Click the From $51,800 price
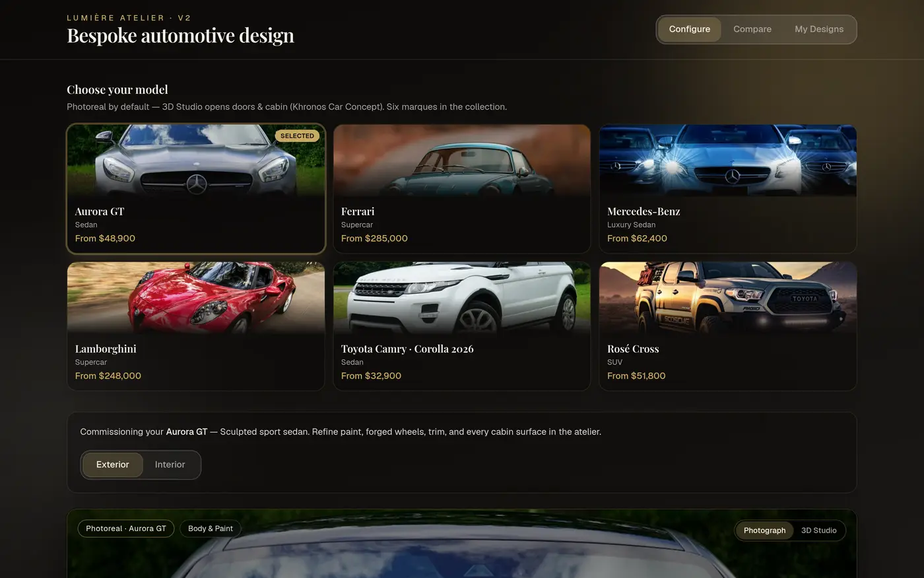Viewport: 924px width, 578px height. (636, 376)
